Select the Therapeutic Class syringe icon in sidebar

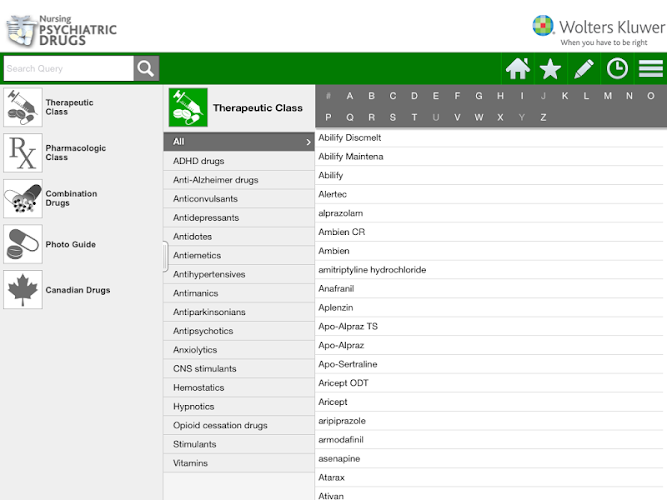[x=23, y=107]
